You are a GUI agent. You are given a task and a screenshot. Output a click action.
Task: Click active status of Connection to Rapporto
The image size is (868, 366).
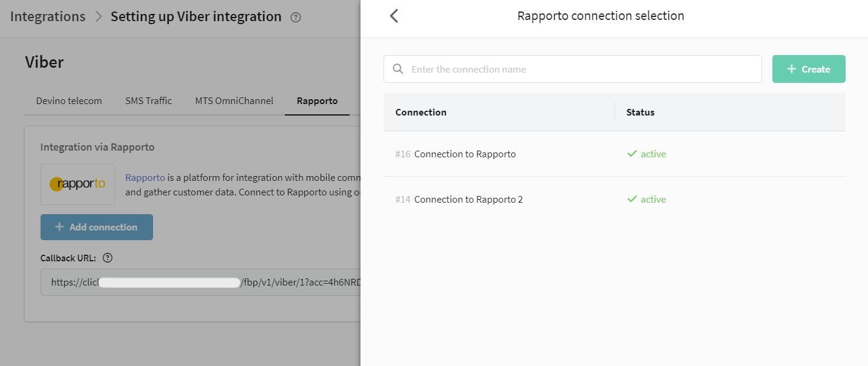pyautogui.click(x=647, y=154)
